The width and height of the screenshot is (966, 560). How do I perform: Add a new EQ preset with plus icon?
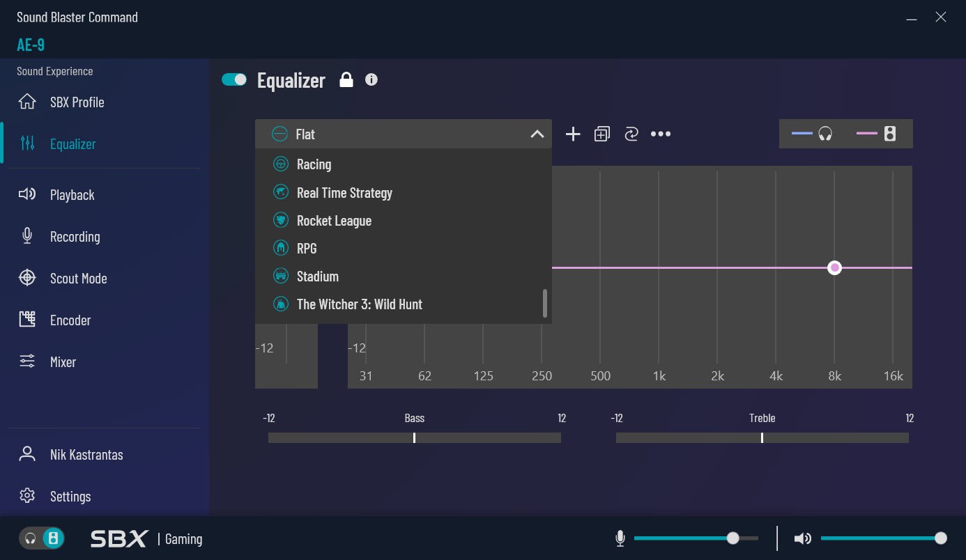tap(573, 134)
